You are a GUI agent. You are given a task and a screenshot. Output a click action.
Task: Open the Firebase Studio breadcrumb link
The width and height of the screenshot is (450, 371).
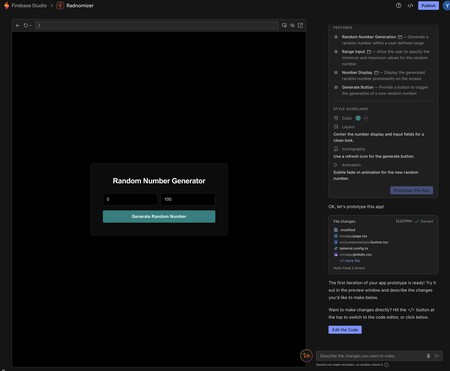click(29, 6)
